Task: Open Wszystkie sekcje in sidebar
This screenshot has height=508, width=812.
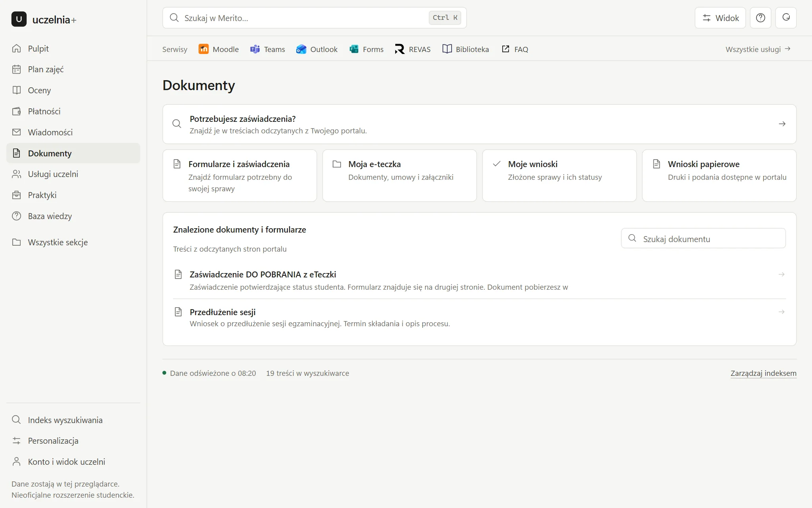Action: coord(73,242)
